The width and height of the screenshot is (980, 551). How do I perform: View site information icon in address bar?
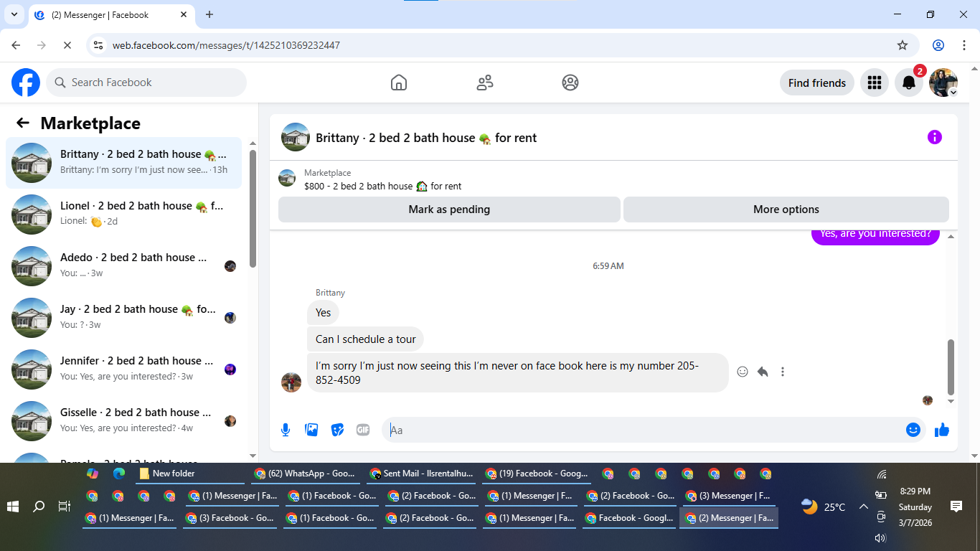click(x=99, y=45)
